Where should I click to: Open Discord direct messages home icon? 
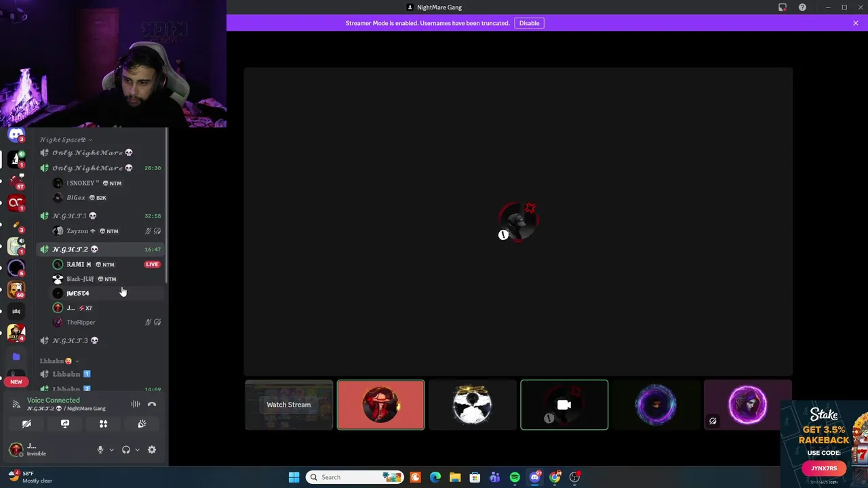click(16, 136)
